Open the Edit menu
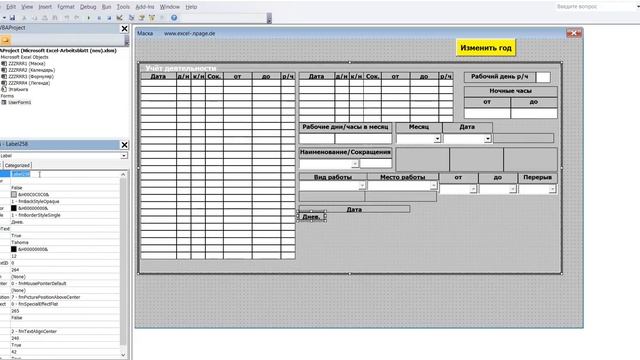 [x=11, y=7]
